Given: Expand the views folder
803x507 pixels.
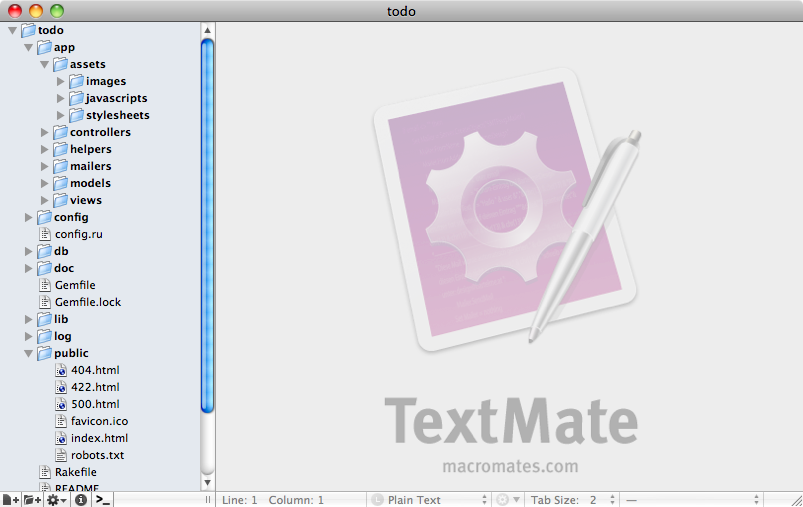Looking at the screenshot, I should pos(45,200).
